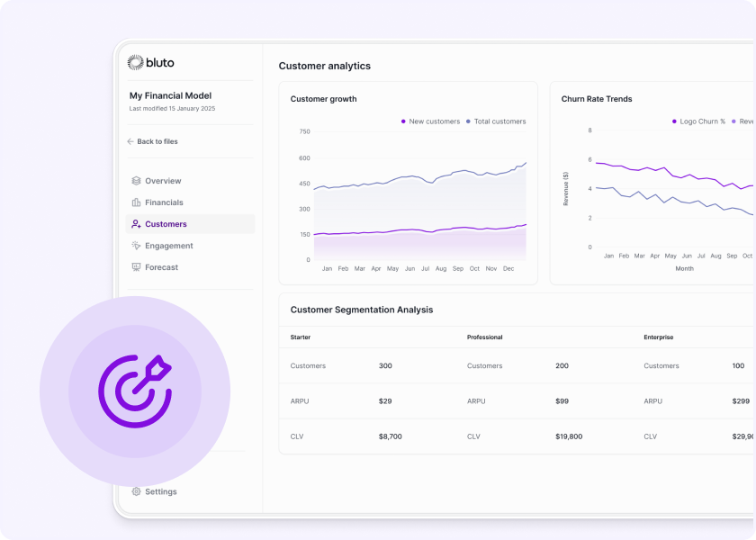Click the Back to files link
The width and height of the screenshot is (756, 540).
(157, 141)
